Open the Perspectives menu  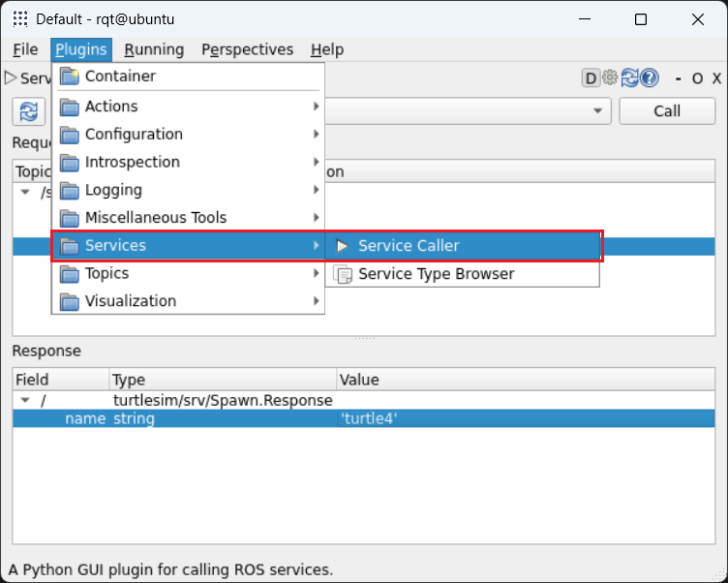pyautogui.click(x=247, y=49)
